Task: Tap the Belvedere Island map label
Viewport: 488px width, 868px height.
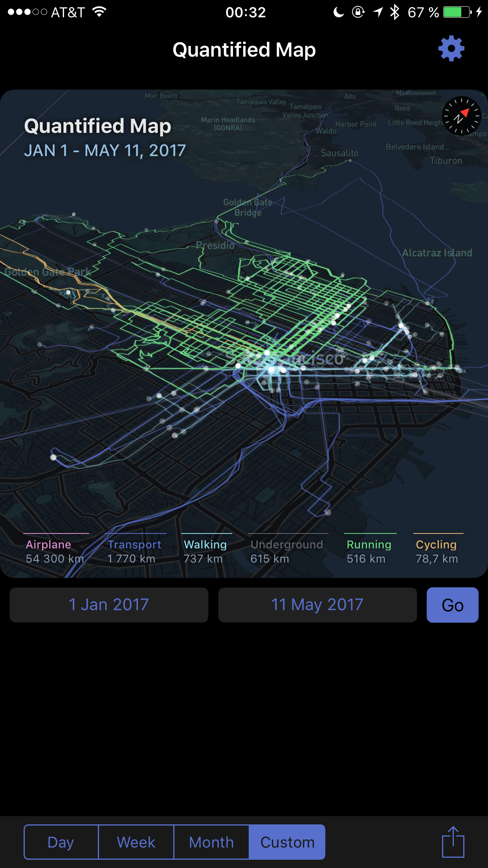Action: click(x=415, y=147)
